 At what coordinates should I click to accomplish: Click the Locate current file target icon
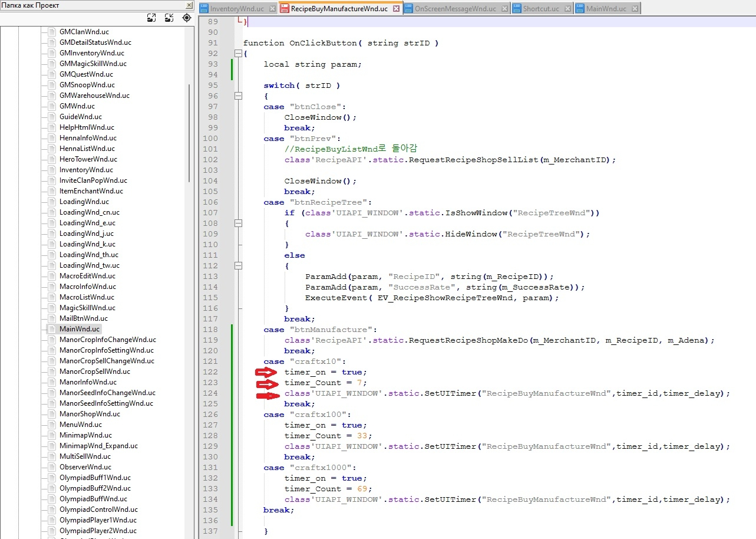pos(187,18)
